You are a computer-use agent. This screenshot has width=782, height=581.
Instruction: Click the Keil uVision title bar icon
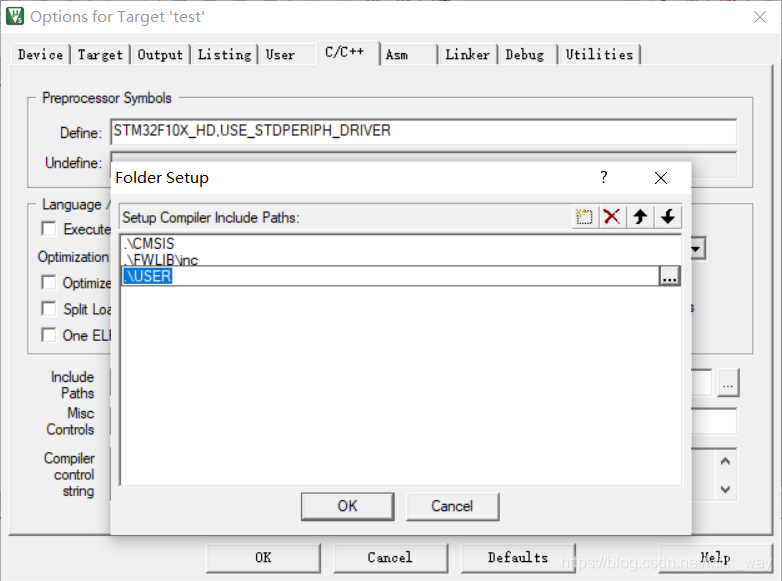15,16
